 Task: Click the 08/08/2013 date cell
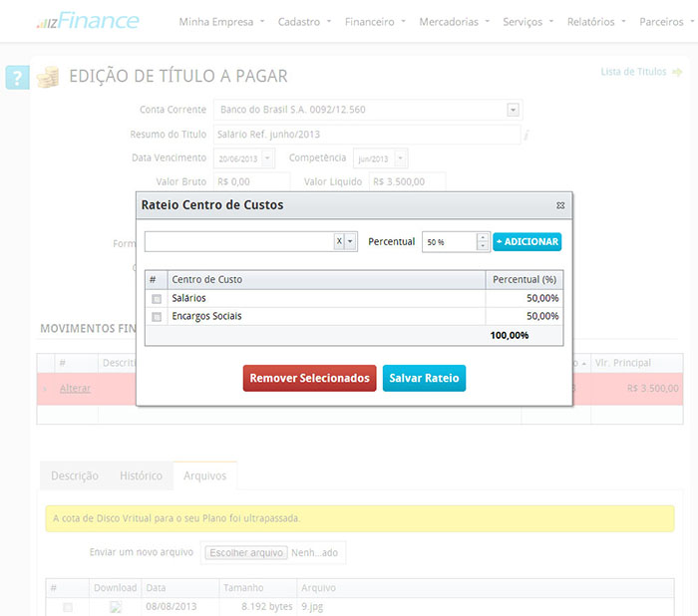tap(171, 607)
